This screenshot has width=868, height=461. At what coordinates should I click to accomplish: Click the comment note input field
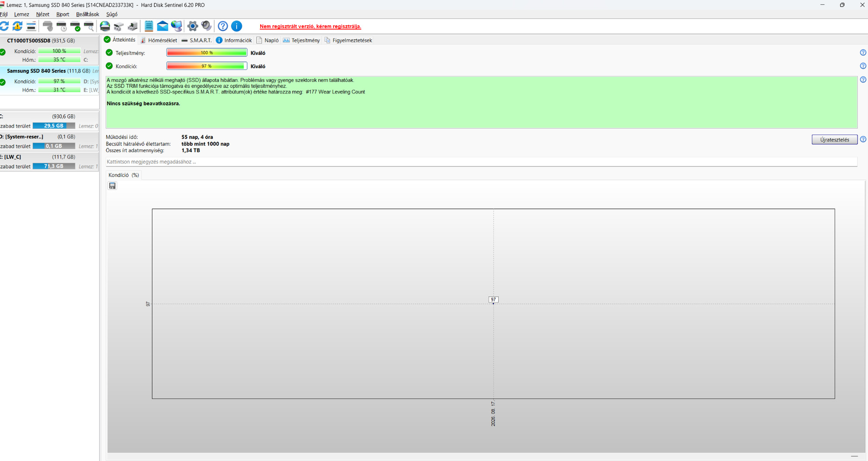(481, 162)
